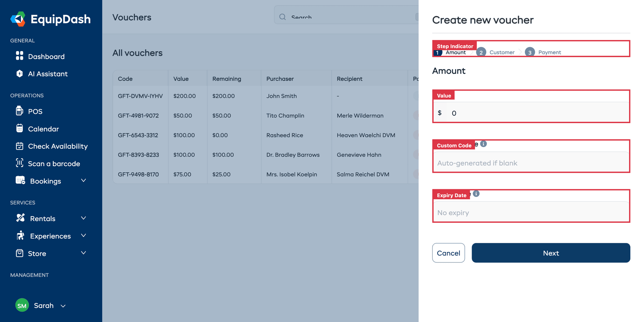644x322 pixels.
Task: Click the Expiry Date info icon
Action: (476, 194)
